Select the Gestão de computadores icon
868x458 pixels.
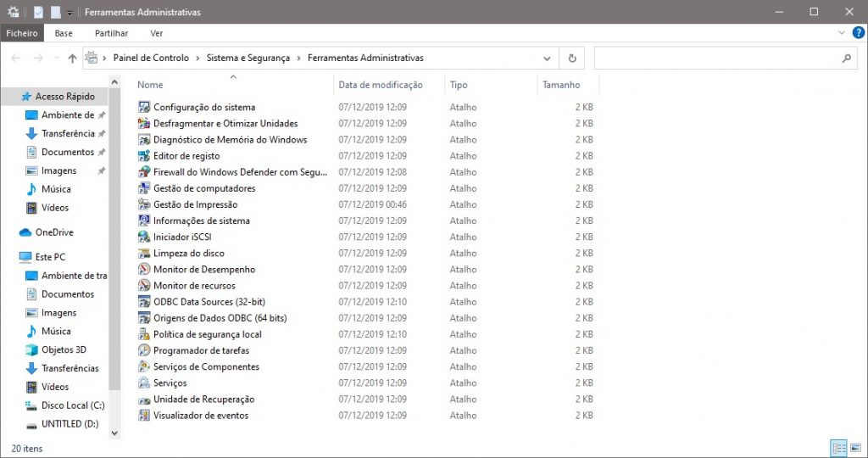tap(144, 188)
